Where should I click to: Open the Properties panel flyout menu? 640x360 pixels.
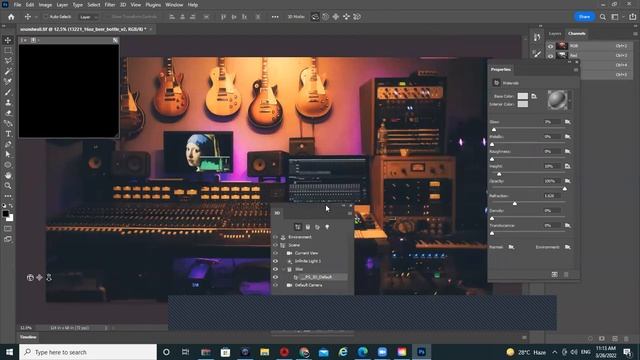(576, 70)
